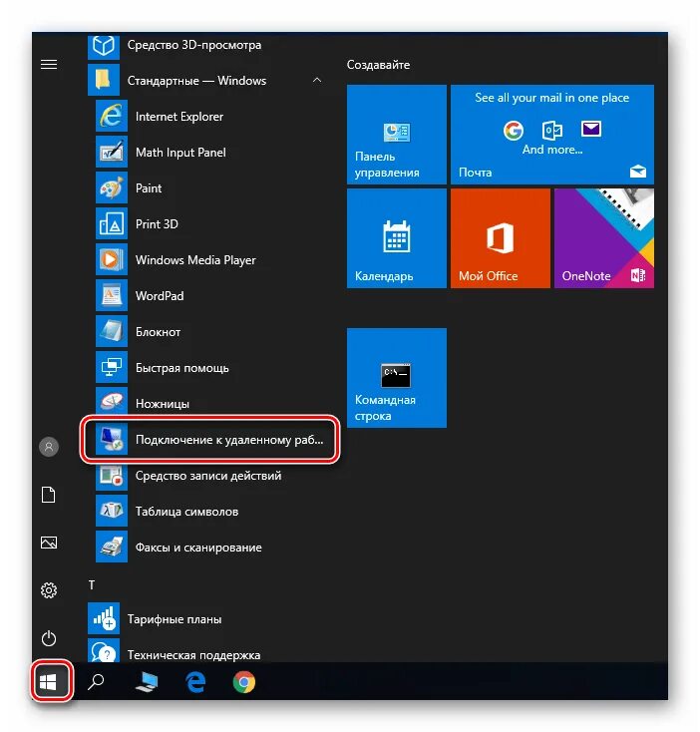Click the Факсы и сканирование icon
The height and width of the screenshot is (732, 700).
point(112,548)
